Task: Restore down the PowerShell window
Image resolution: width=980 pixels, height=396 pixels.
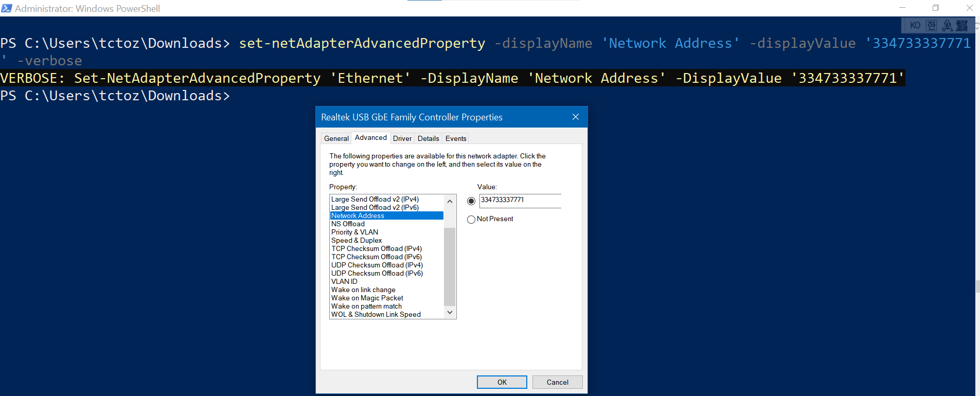Action: (x=936, y=8)
